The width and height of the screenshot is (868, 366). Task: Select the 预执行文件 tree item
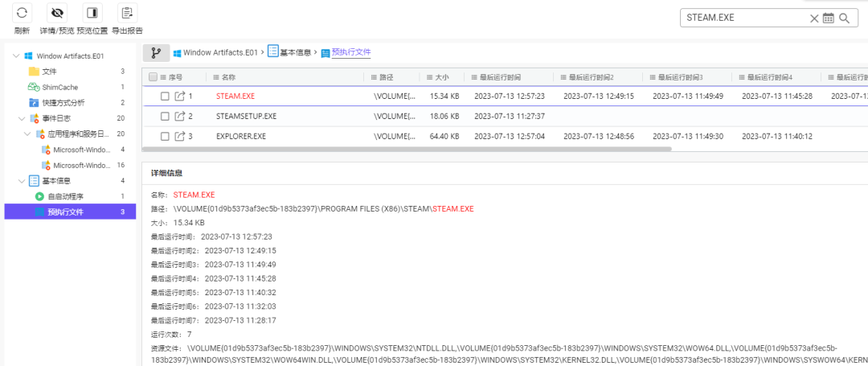70,212
